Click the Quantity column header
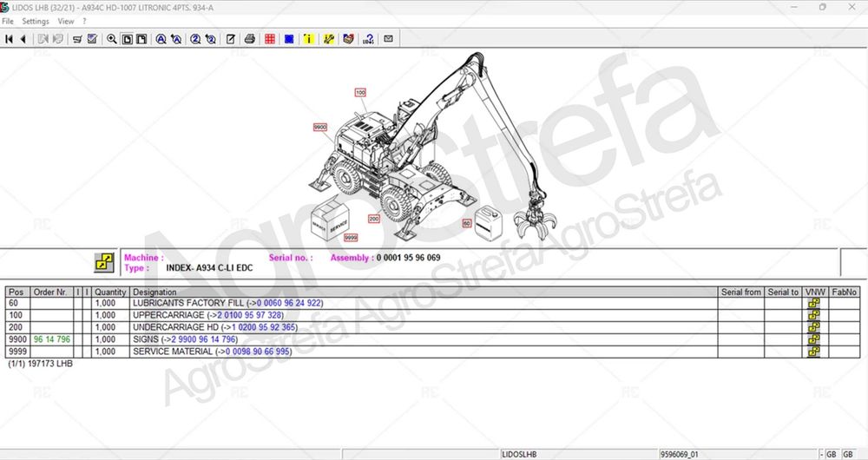 click(x=110, y=292)
